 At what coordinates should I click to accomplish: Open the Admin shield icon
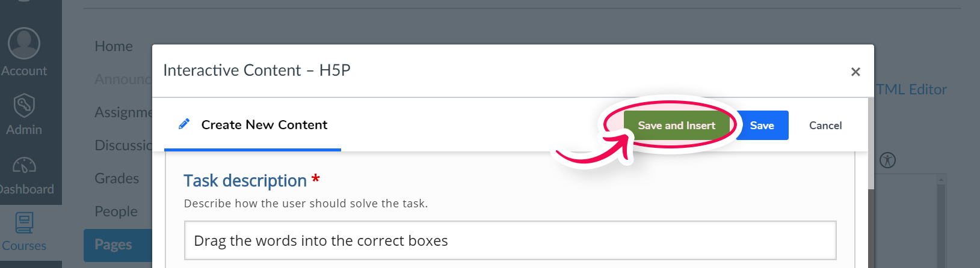(24, 106)
